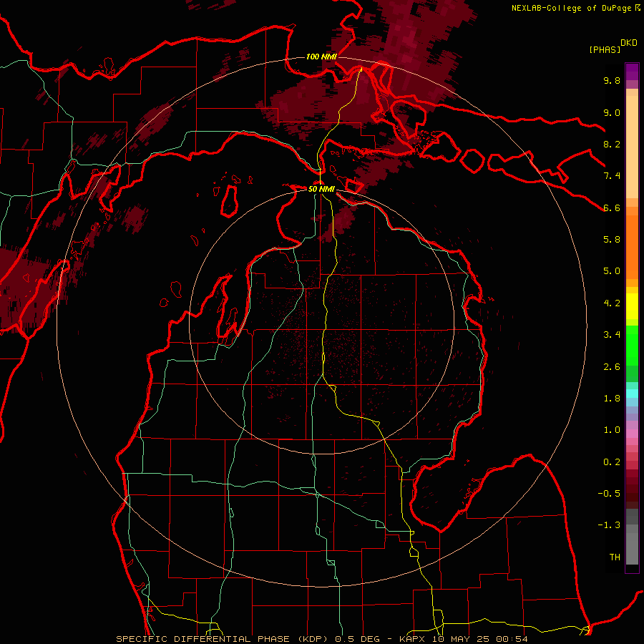The image size is (644, 644).
Task: Click the 9.0 value on the color scale
Action: pyautogui.click(x=612, y=112)
